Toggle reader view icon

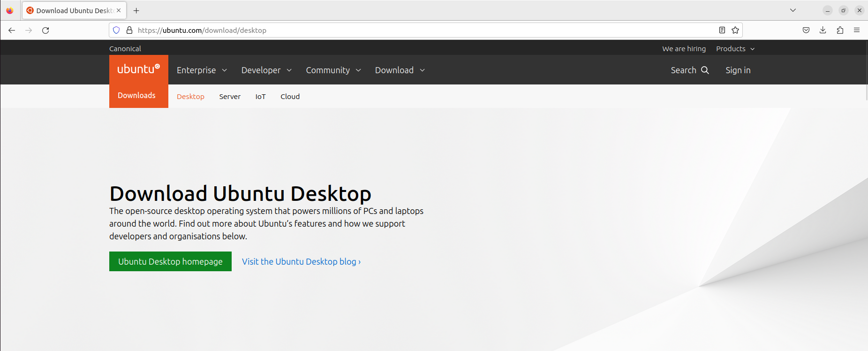pyautogui.click(x=722, y=31)
